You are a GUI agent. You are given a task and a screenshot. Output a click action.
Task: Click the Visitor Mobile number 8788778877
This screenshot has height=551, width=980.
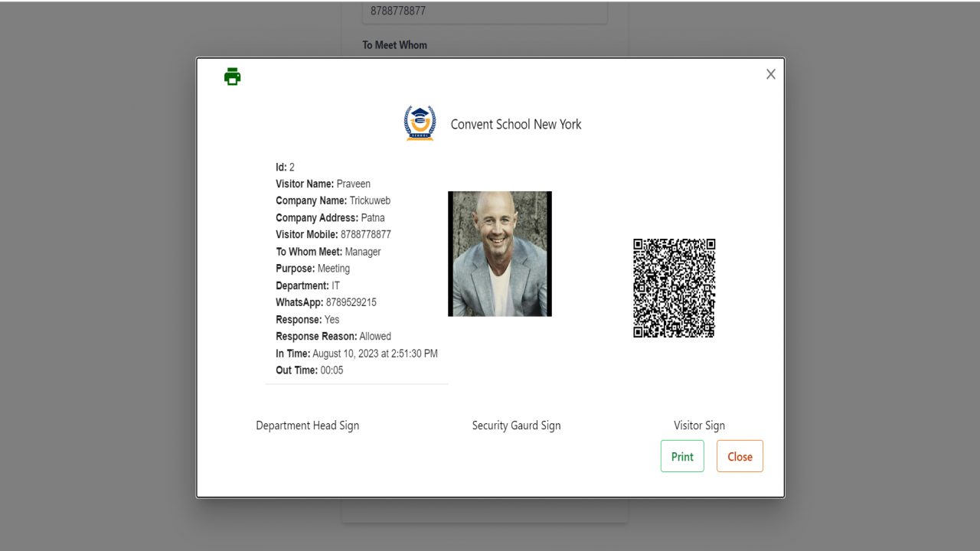[x=366, y=234]
